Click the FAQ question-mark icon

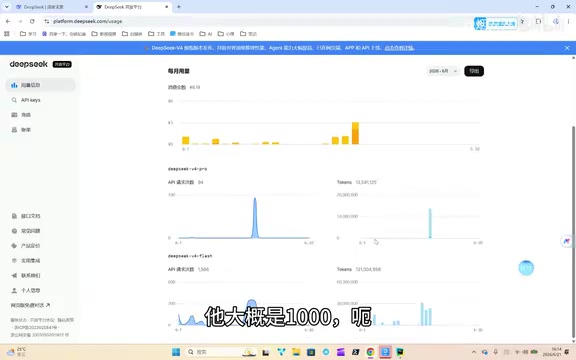(x=14, y=231)
